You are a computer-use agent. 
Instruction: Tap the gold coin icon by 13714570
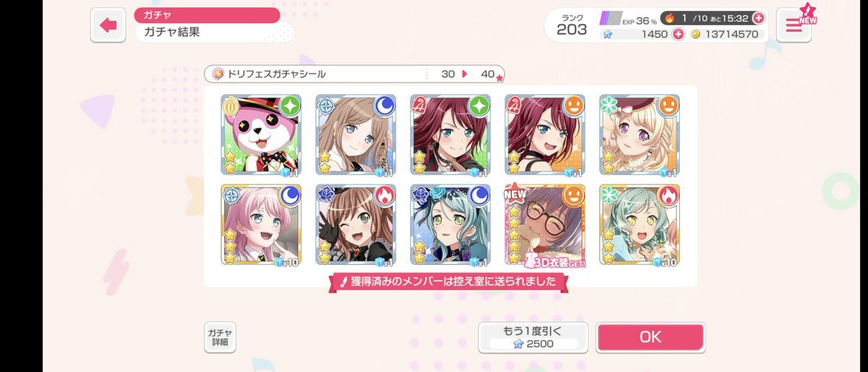(x=697, y=34)
